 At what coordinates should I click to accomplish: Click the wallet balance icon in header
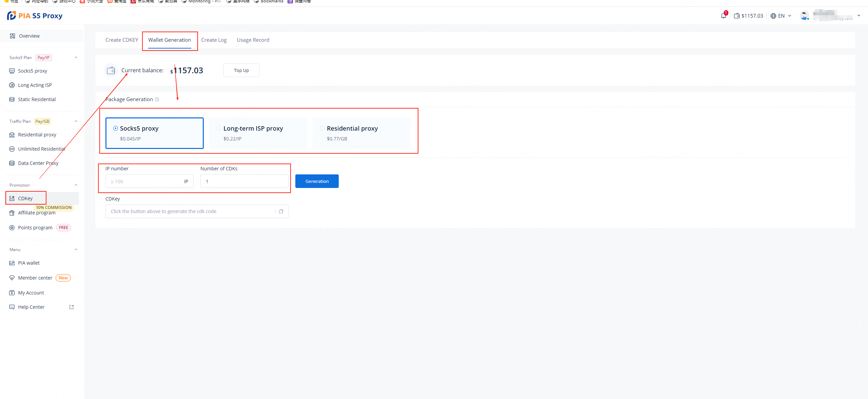pyautogui.click(x=737, y=16)
